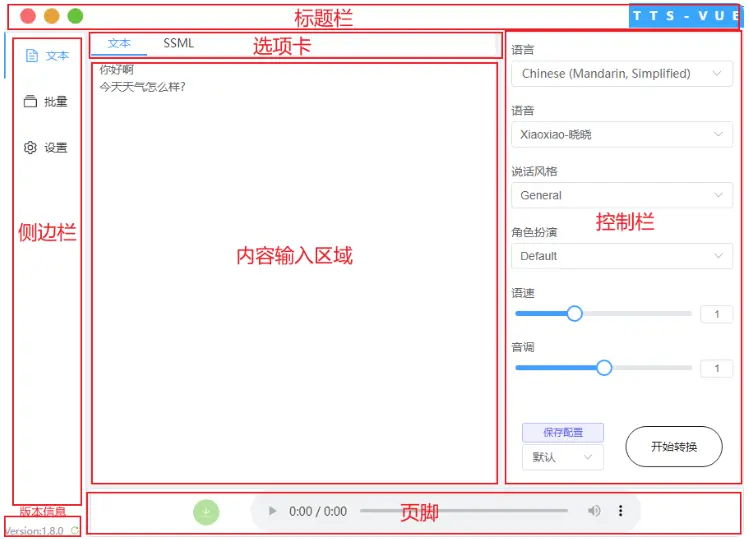Expand the 语言 language dropdown

point(621,73)
